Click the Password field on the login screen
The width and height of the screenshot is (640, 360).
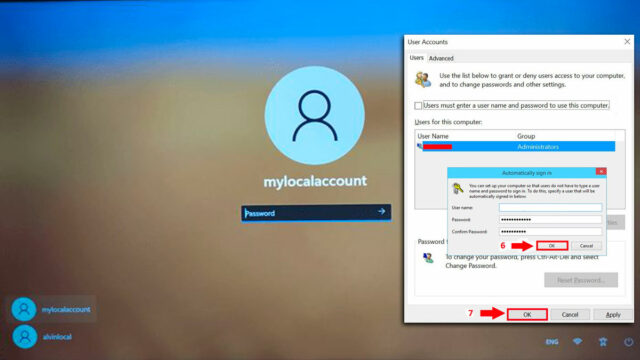316,213
